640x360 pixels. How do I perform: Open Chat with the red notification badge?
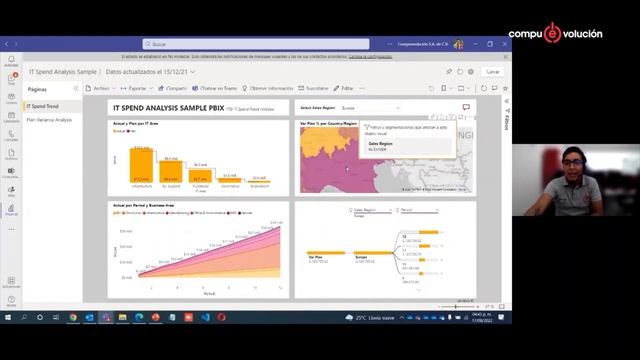coord(11,78)
